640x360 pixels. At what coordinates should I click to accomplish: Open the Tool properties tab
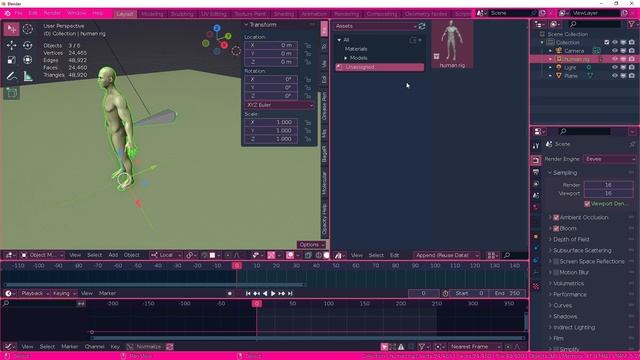pos(536,146)
